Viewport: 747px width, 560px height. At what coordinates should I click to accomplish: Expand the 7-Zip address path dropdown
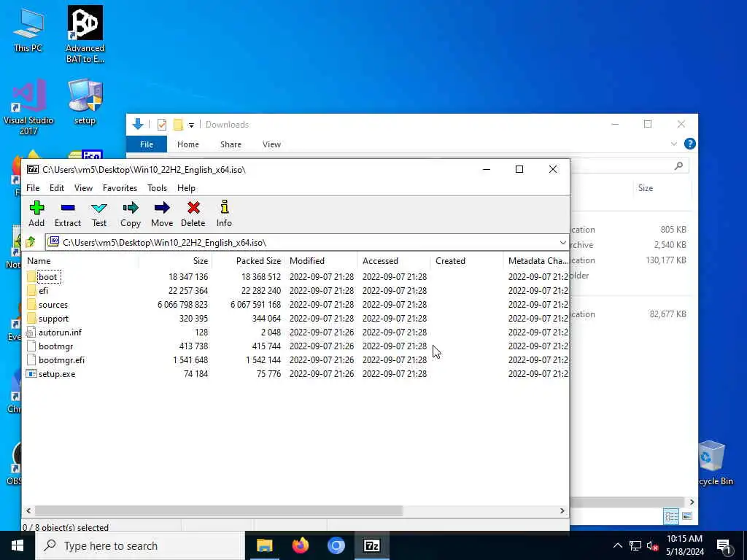click(562, 242)
